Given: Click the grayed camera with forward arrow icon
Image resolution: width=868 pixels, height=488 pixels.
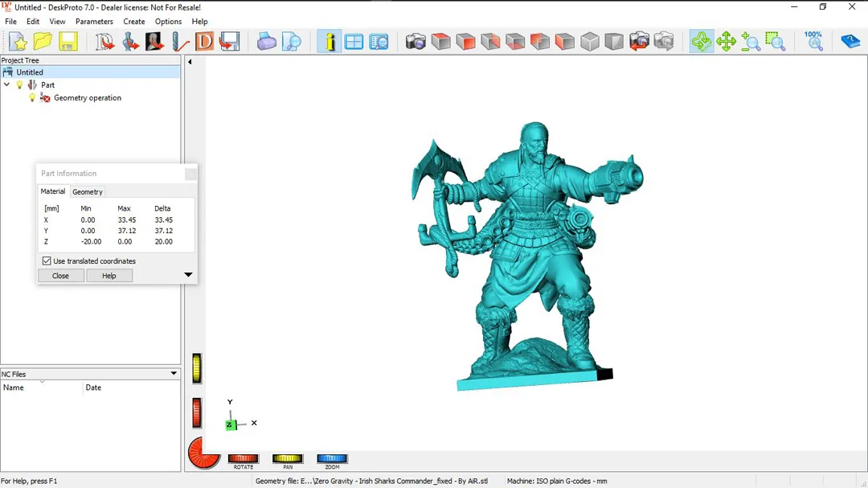Looking at the screenshot, I should tap(664, 42).
